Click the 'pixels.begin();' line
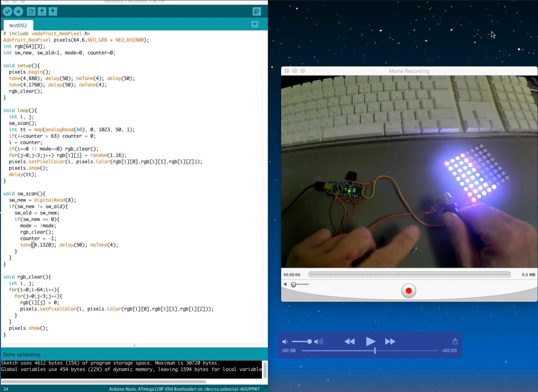The height and width of the screenshot is (392, 538). click(29, 72)
